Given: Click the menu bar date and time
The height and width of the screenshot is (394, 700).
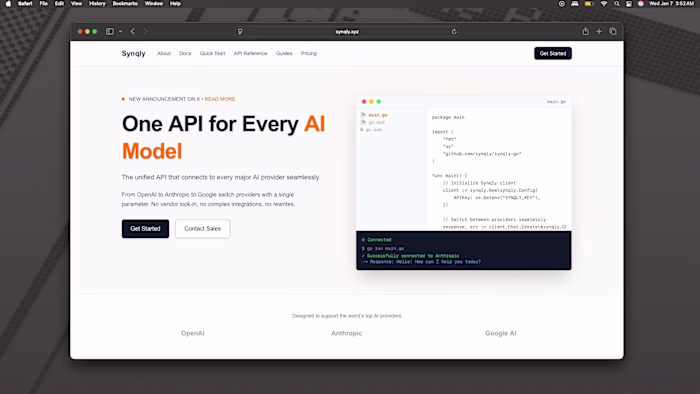Looking at the screenshot, I should pos(671,4).
